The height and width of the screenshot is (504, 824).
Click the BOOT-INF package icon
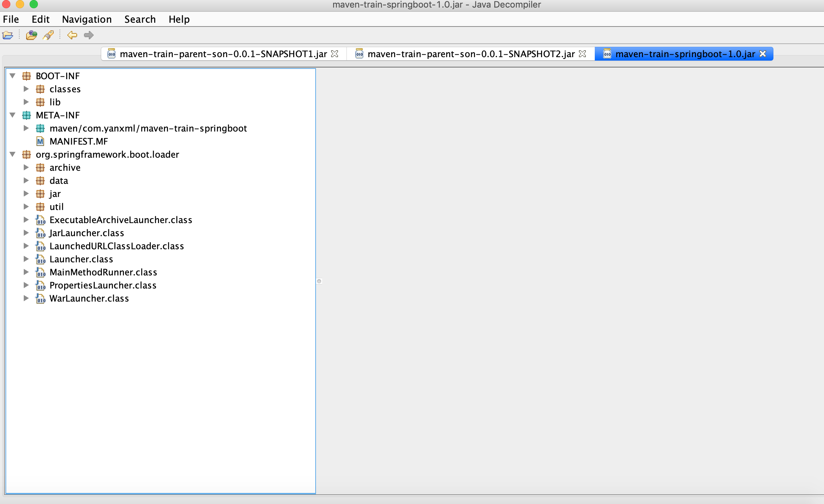(27, 76)
